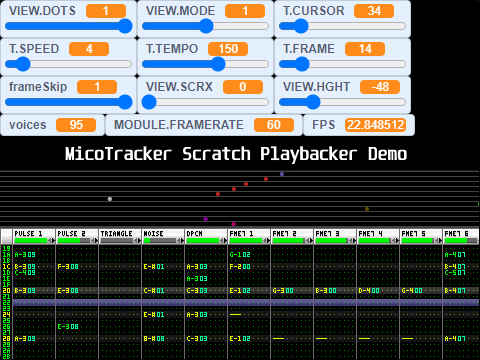The width and height of the screenshot is (480, 360).
Task: Select the PULSE 1 channel header
Action: [x=34, y=237]
